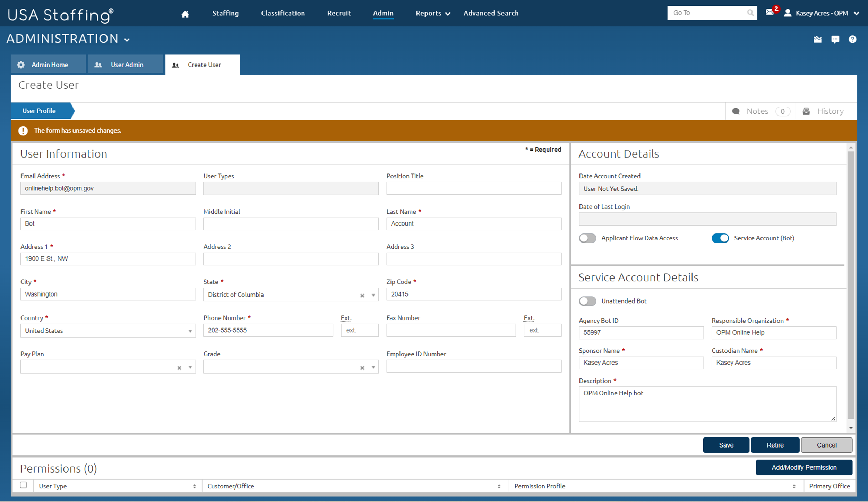The height and width of the screenshot is (502, 868).
Task: Click the First Name field
Action: tap(108, 224)
